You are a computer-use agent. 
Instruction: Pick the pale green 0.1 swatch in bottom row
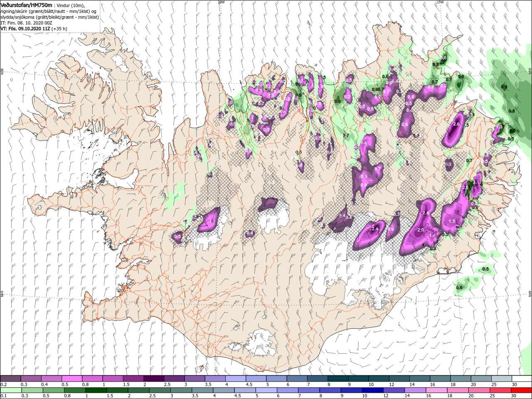tap(11, 390)
